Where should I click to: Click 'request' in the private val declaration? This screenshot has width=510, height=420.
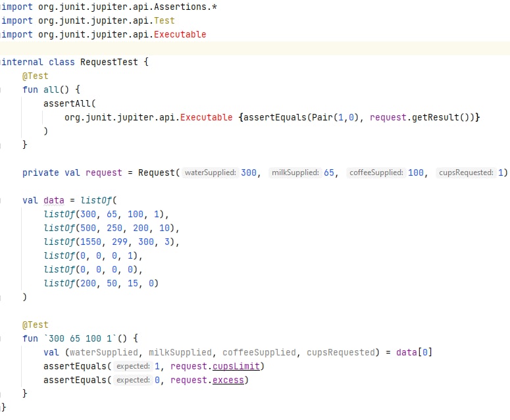(104, 172)
